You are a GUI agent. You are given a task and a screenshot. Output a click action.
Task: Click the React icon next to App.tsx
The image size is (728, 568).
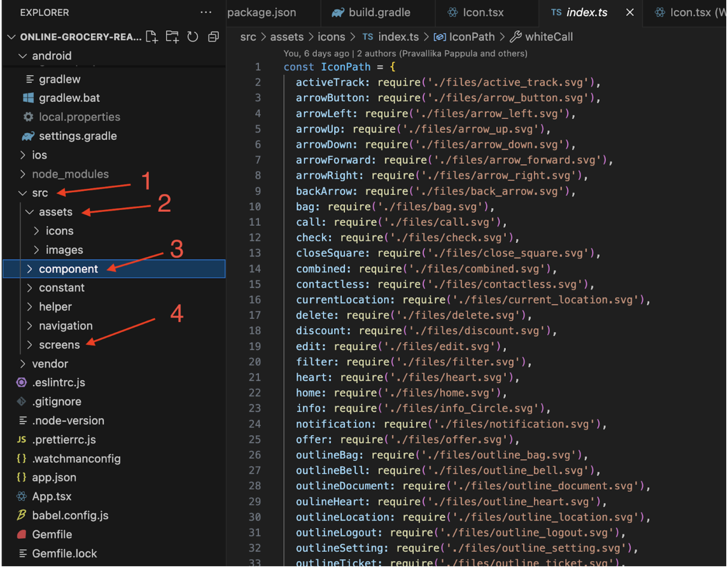point(21,496)
